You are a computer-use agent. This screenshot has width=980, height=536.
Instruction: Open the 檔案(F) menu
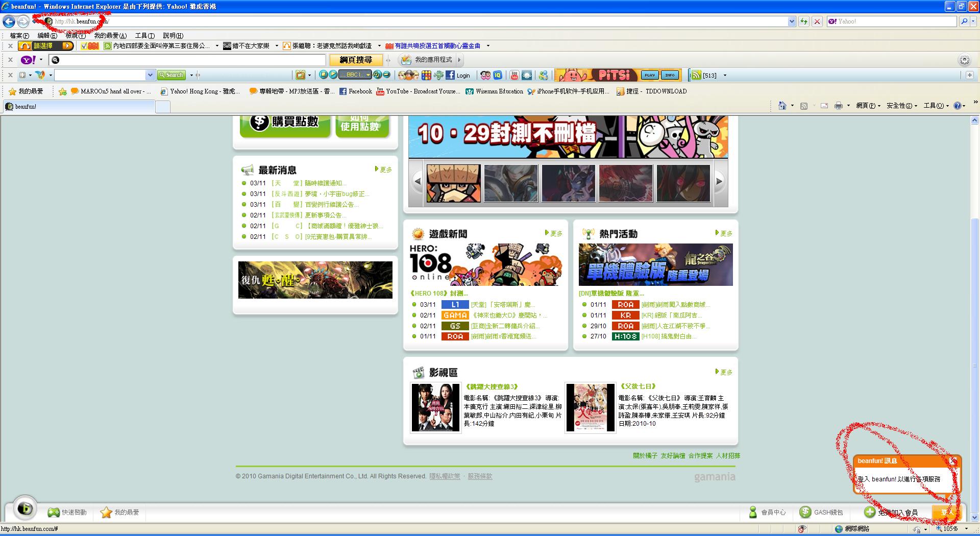[x=19, y=35]
